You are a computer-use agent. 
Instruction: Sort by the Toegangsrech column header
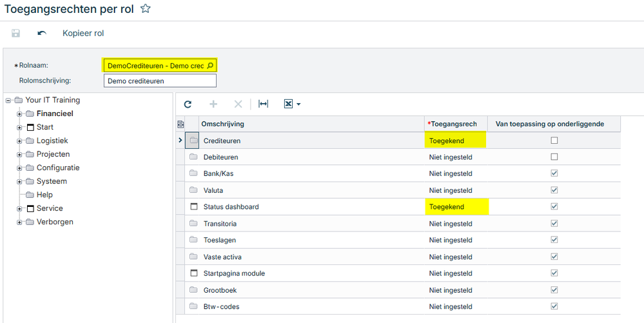tap(456, 124)
